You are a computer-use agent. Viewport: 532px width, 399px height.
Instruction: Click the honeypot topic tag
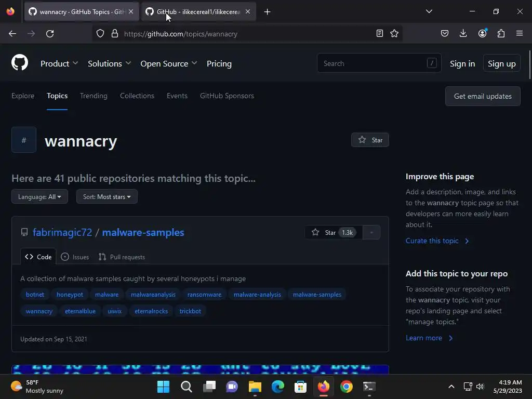(70, 295)
